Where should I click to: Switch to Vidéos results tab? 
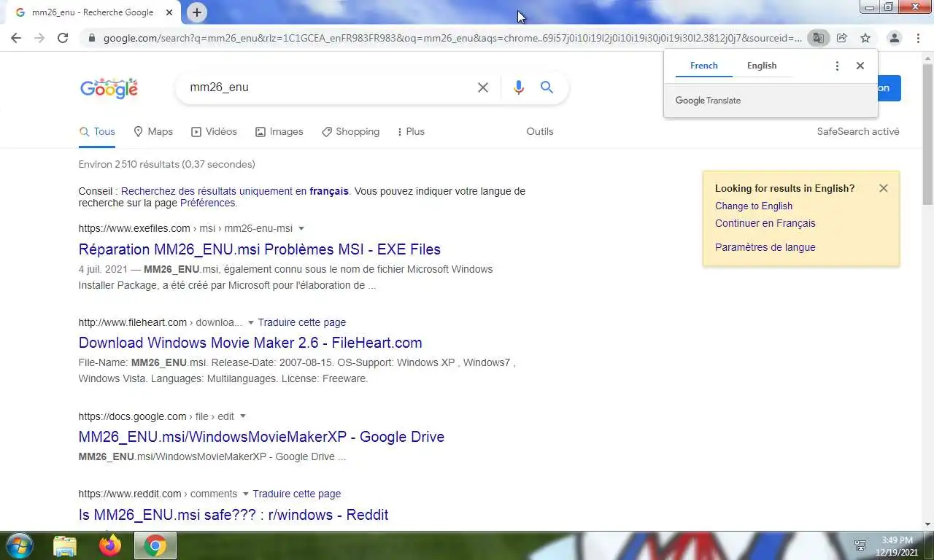click(x=214, y=132)
